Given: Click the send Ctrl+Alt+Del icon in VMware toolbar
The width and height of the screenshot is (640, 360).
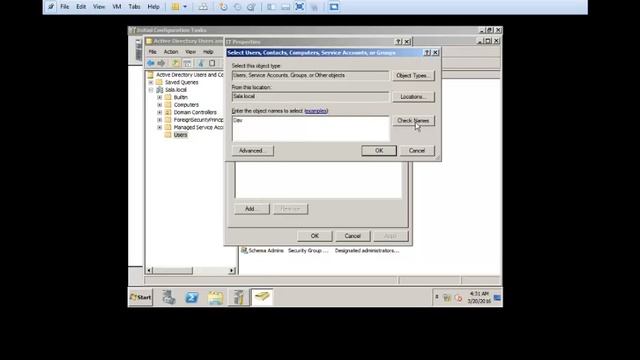Looking at the screenshot, I should pos(203,7).
